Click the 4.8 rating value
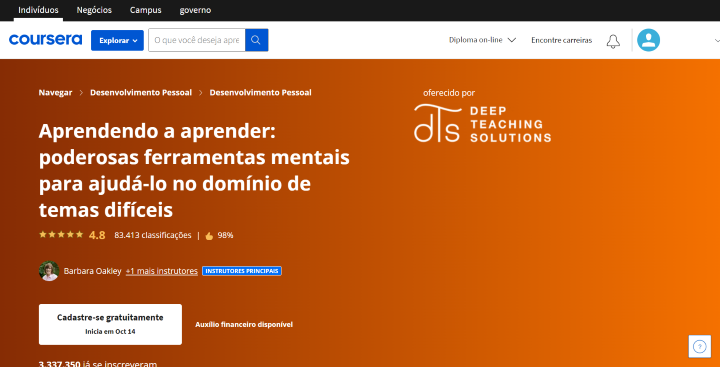Viewport: 720px width, 367px height. pos(97,236)
